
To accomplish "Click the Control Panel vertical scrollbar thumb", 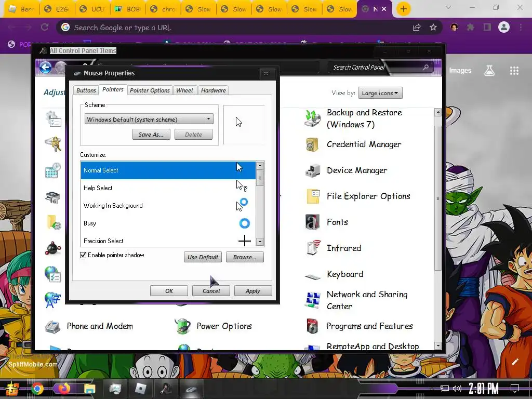I will pos(437,198).
